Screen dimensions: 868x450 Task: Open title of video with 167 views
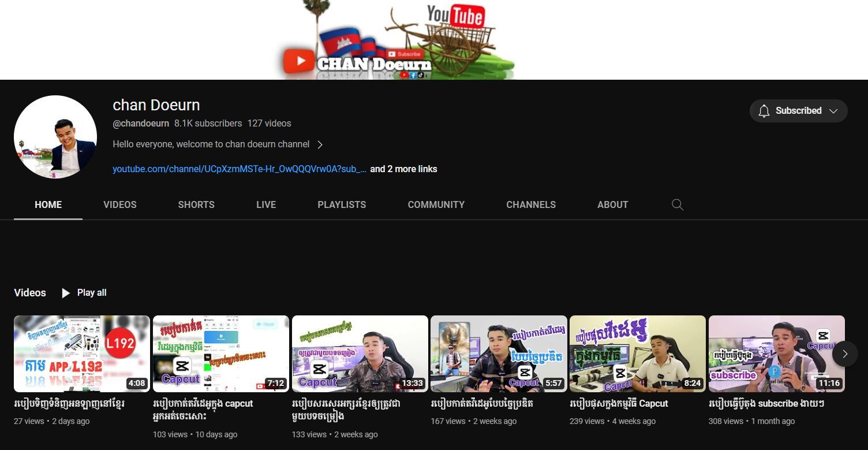[x=482, y=403]
